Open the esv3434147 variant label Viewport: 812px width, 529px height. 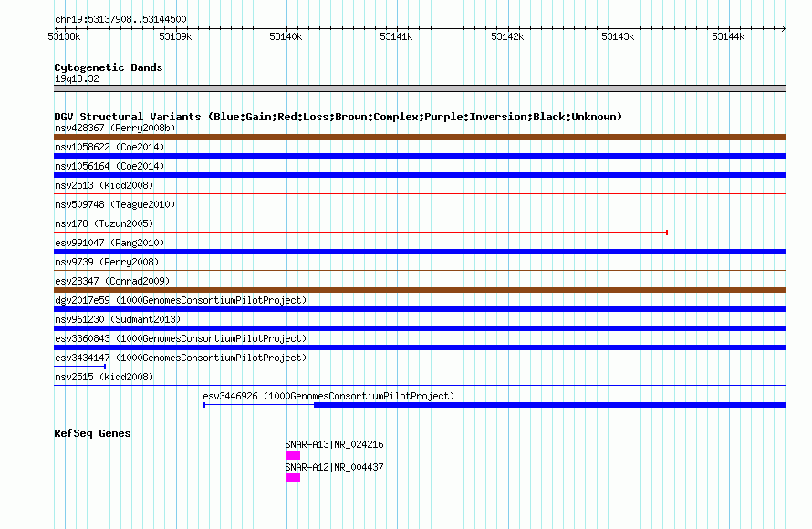click(x=181, y=358)
